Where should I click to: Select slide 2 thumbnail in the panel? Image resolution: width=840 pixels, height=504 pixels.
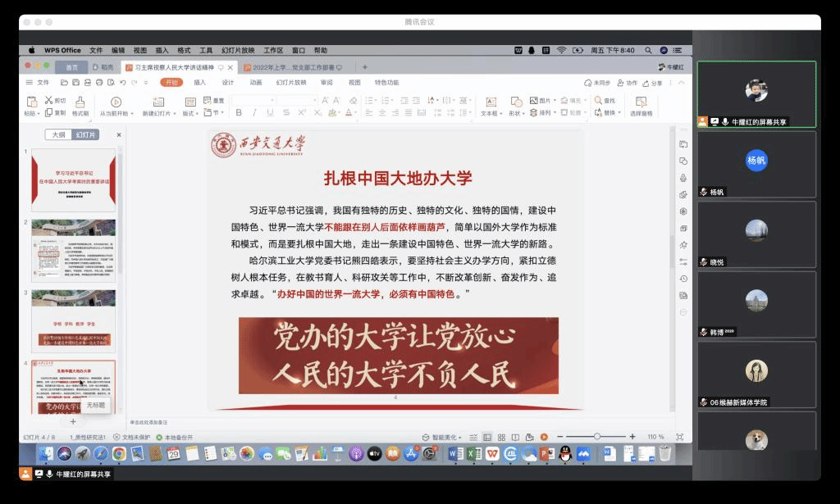click(73, 251)
